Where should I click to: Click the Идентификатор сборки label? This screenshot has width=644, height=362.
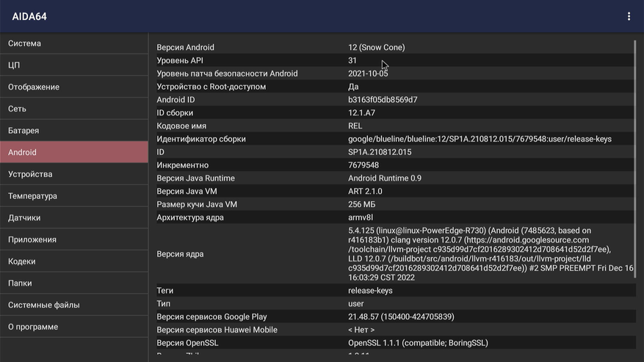(x=201, y=139)
